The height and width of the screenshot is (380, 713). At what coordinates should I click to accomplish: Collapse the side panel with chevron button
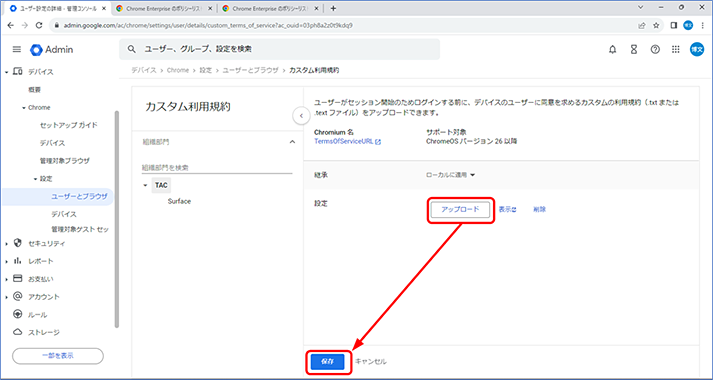pos(301,116)
